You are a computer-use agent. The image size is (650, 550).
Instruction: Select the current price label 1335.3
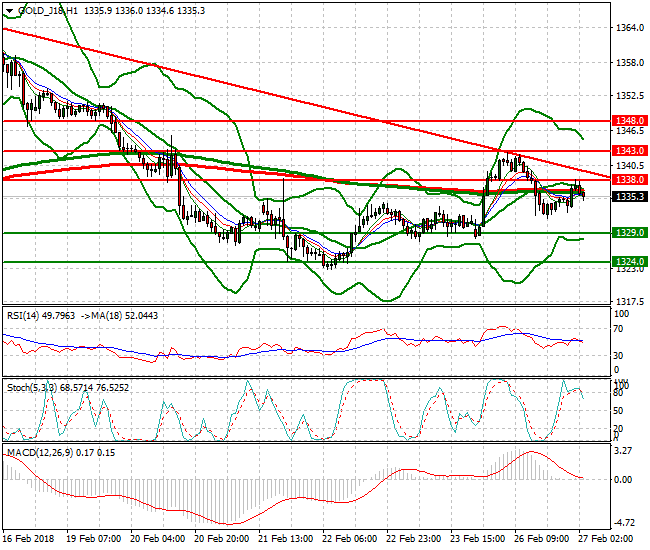(630, 196)
